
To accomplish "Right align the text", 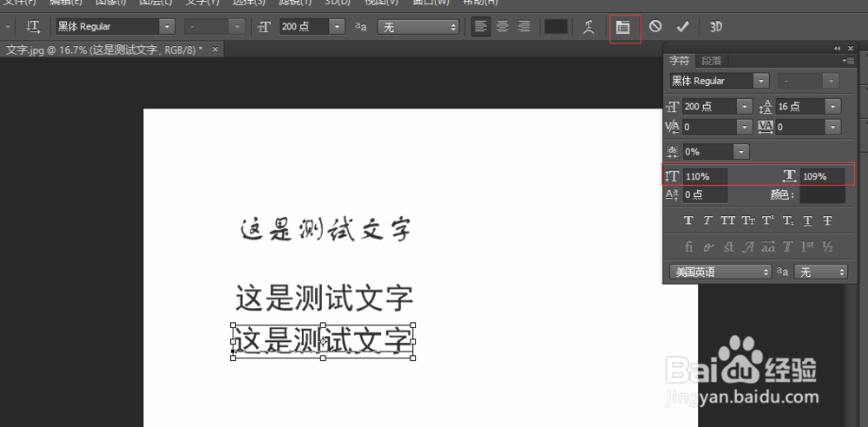I will coord(523,27).
